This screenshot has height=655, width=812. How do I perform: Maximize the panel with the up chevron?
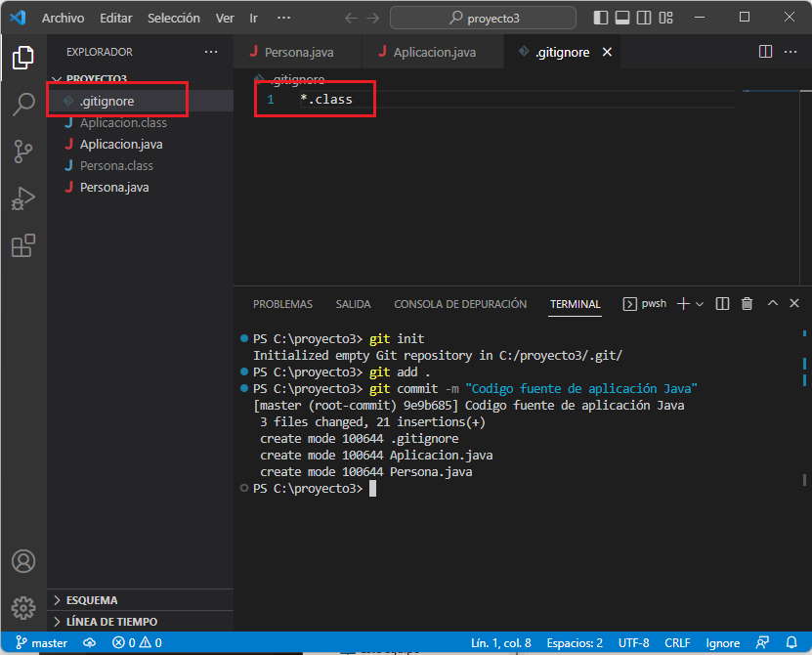(x=772, y=303)
